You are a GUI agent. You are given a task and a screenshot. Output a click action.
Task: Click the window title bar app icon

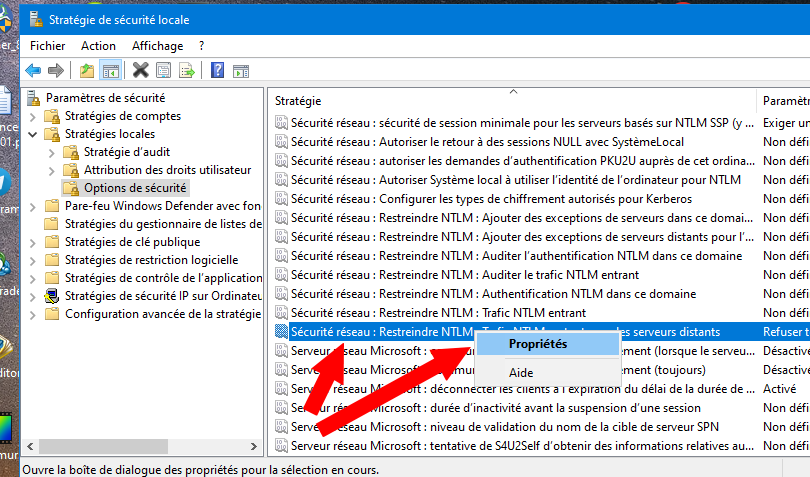click(36, 20)
